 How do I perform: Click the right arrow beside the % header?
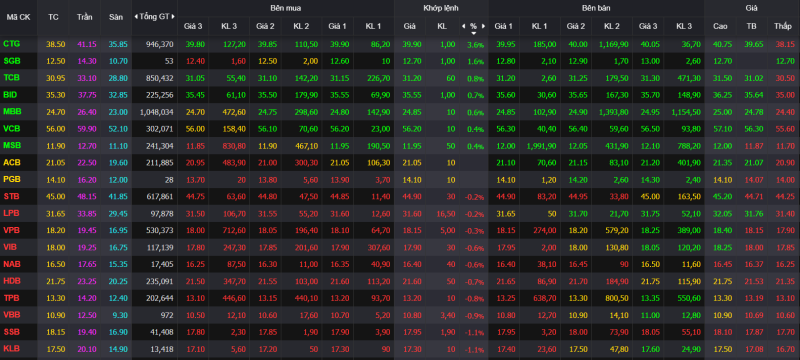click(x=483, y=26)
